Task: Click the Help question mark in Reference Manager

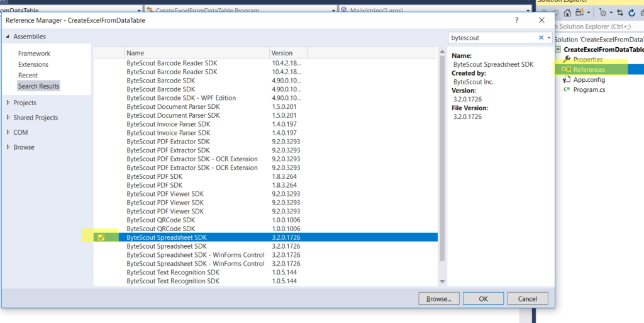Action: coord(517,20)
